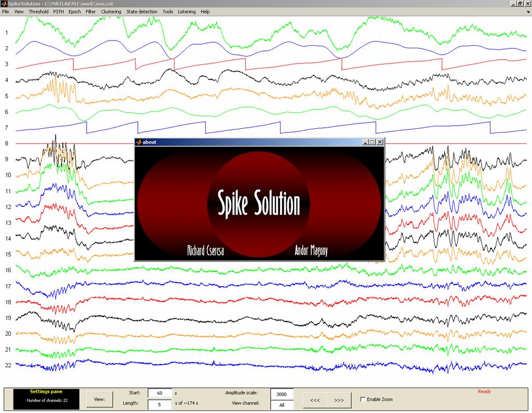Click channel label 5
Image resolution: width=532 pixels, height=413 pixels.
tap(6, 97)
